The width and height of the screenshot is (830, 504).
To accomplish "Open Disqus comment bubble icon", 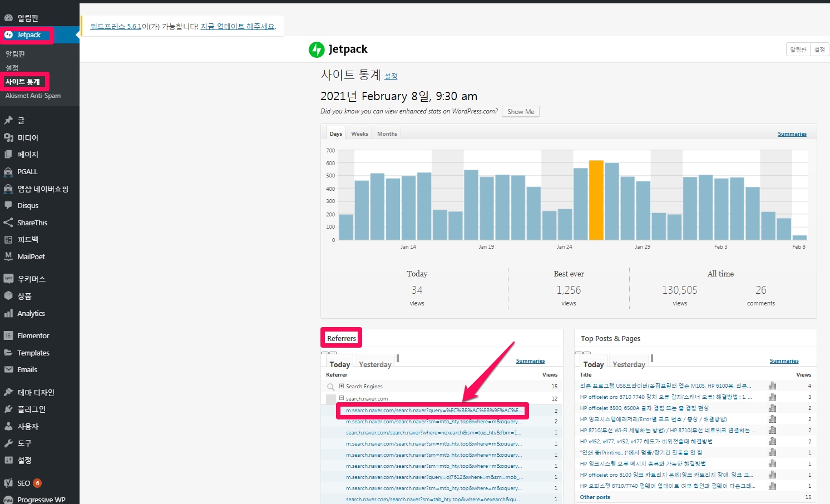I will coord(8,205).
